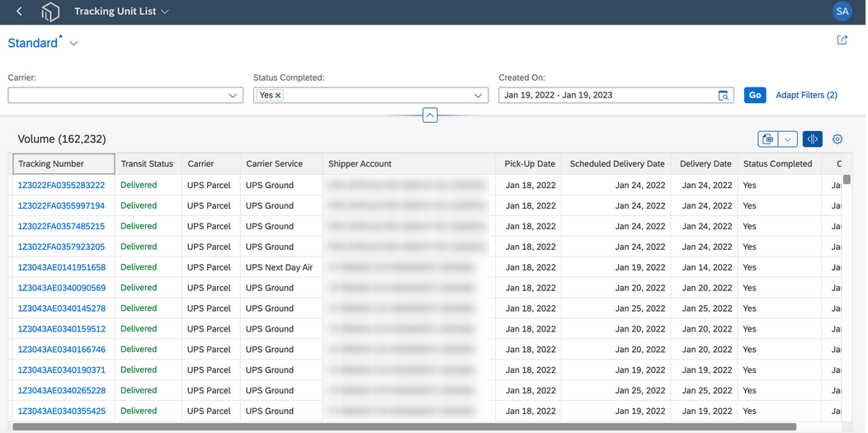The width and height of the screenshot is (868, 433).
Task: Open table settings gear icon
Action: pyautogui.click(x=837, y=139)
